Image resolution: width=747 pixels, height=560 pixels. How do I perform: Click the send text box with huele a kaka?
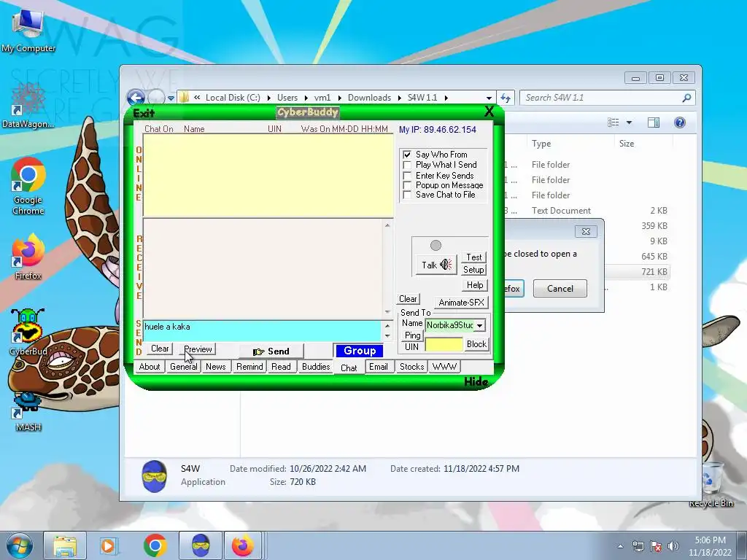click(x=263, y=331)
